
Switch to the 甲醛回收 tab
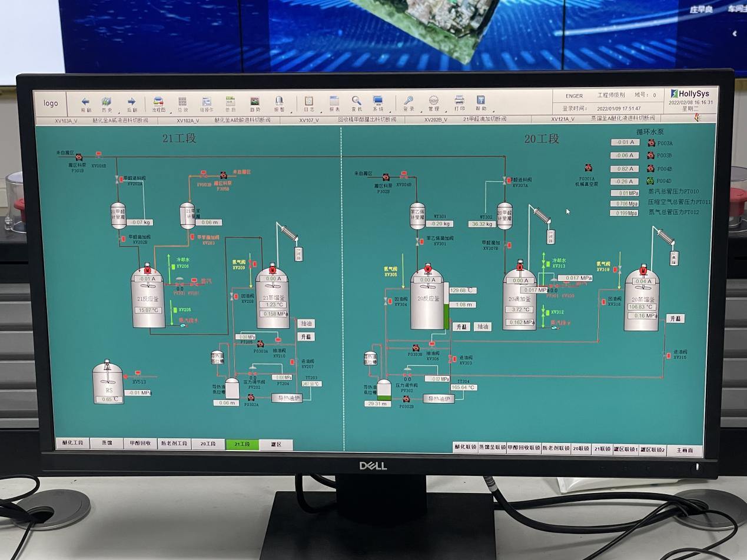(x=140, y=444)
